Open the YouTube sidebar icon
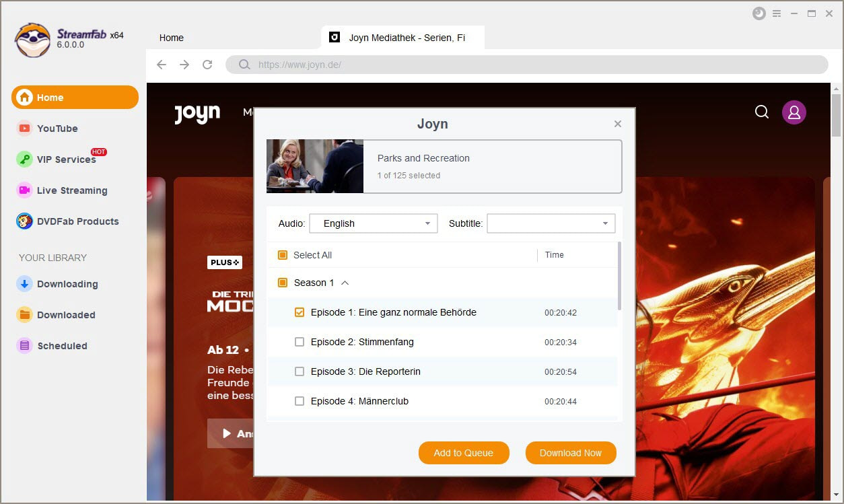 coord(25,129)
